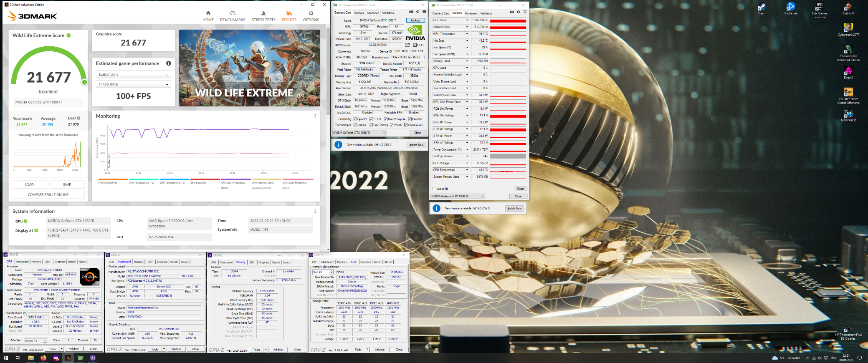This screenshot has height=363, width=868.
Task: Click refresh icon in GPU-Z Graphics Card window
Action: click(418, 12)
